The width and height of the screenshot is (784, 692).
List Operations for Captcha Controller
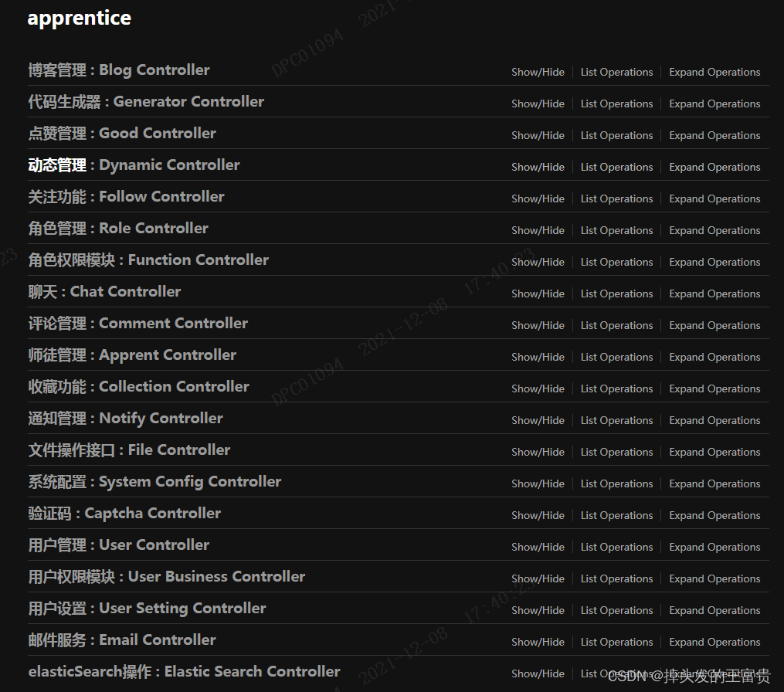[x=616, y=515]
